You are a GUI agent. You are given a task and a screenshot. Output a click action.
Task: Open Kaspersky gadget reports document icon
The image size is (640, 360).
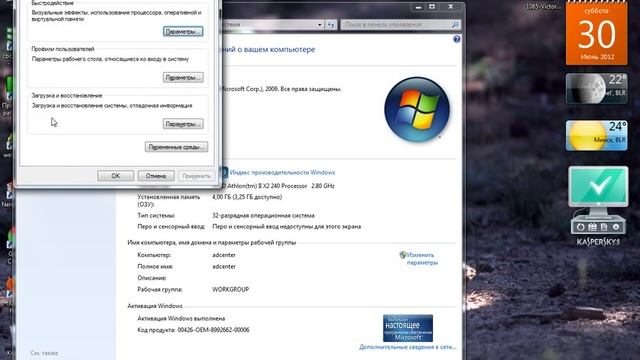coord(604,227)
